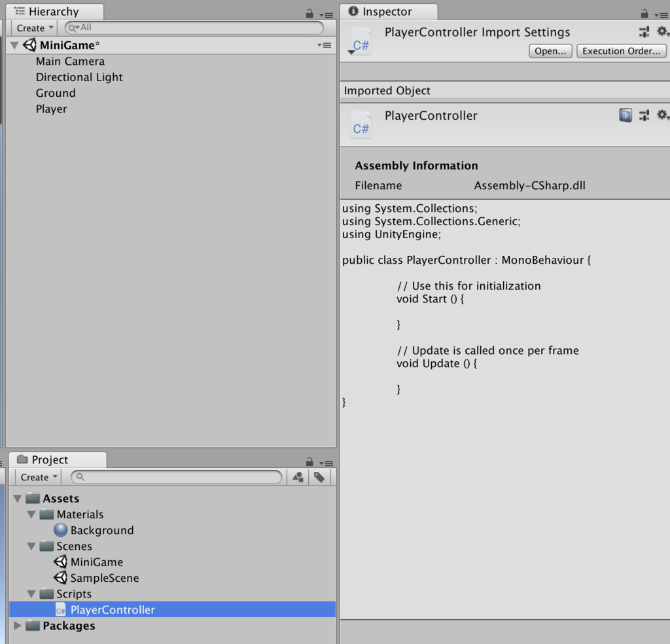Switch to the Inspector tab
The image size is (670, 644).
pyautogui.click(x=388, y=12)
